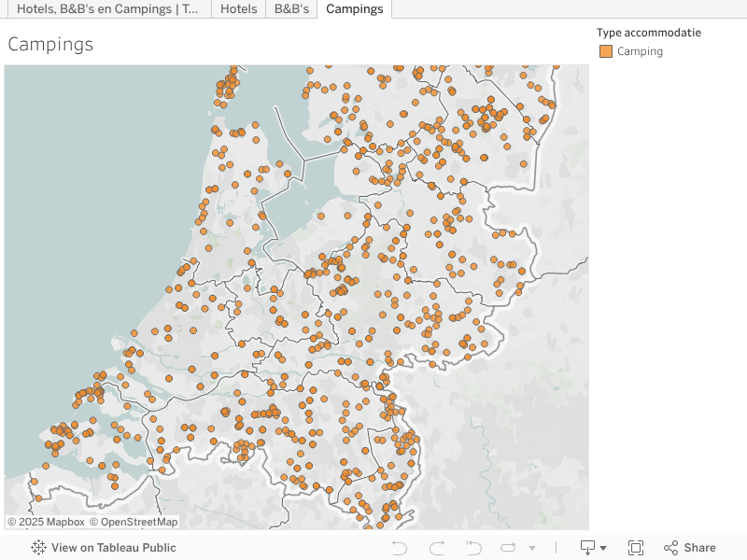
Task: Open the Mapbox attribution link
Action: click(46, 522)
